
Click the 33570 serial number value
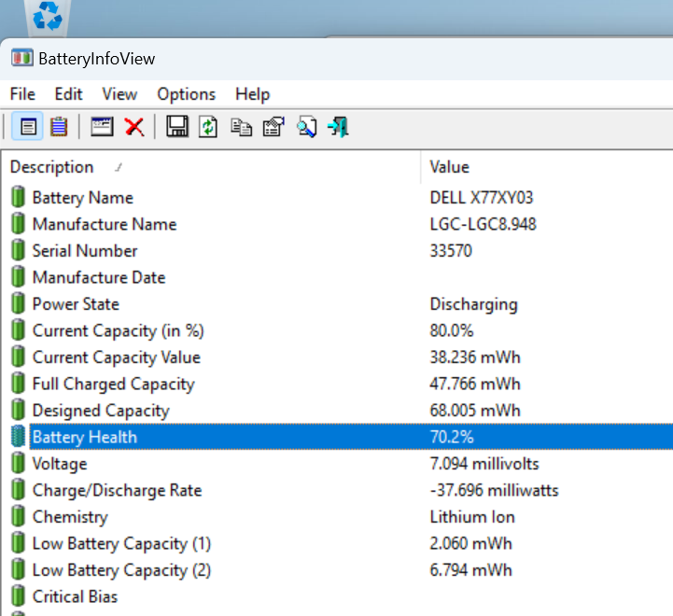pyautogui.click(x=451, y=251)
